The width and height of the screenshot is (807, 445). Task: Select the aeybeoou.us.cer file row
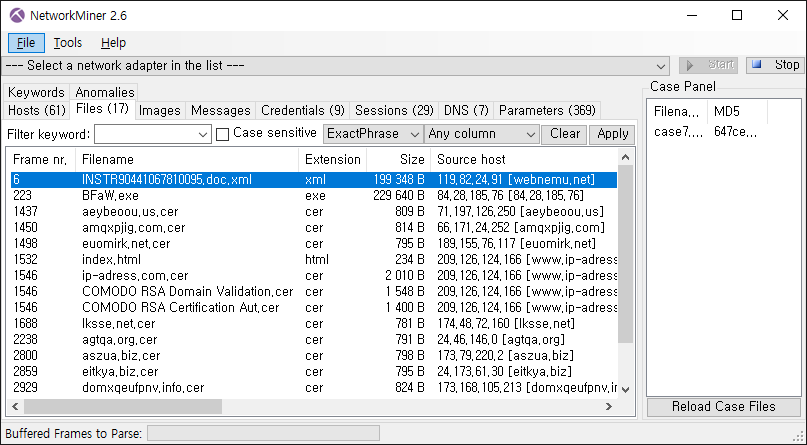[x=313, y=211]
